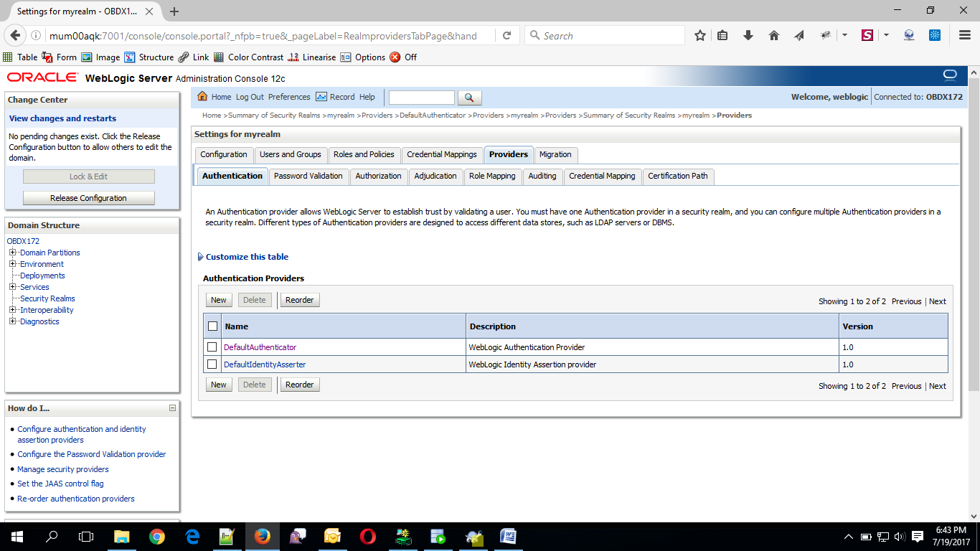Collapse the How do I panel

172,408
